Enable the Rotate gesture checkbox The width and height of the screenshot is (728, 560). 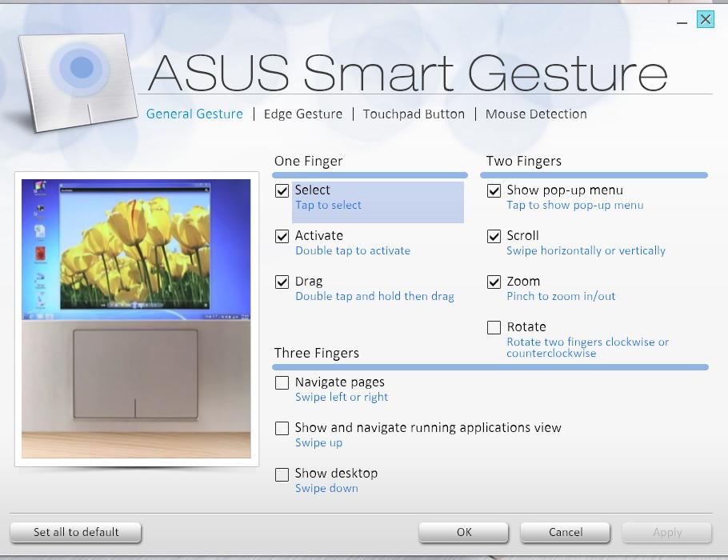coord(494,327)
